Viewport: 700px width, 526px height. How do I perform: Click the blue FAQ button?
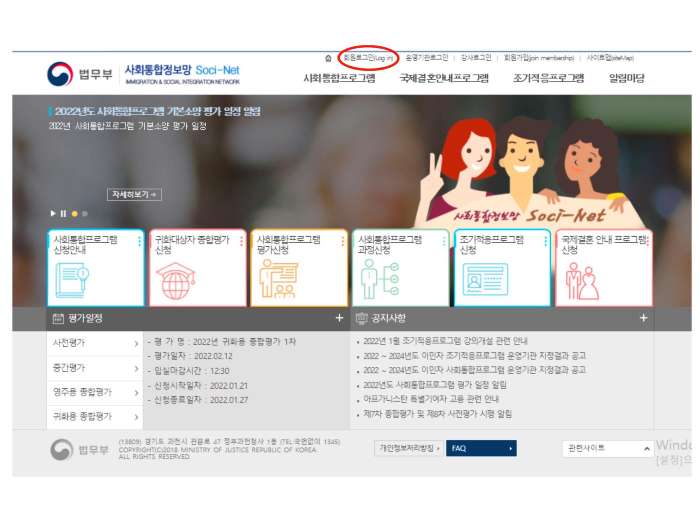coord(481,448)
